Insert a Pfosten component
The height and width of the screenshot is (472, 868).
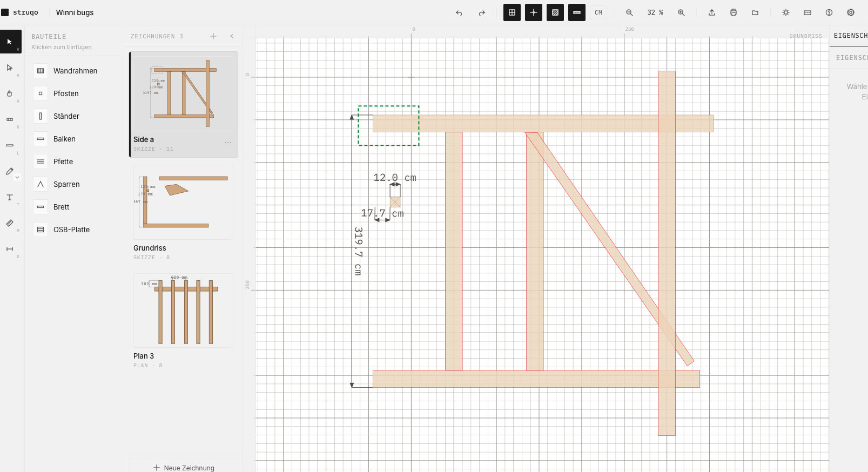click(x=75, y=93)
